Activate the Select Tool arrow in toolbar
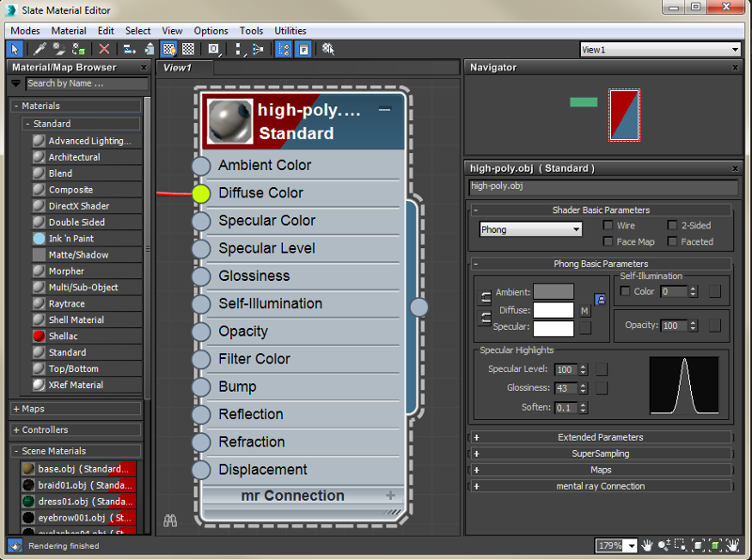 pyautogui.click(x=15, y=49)
